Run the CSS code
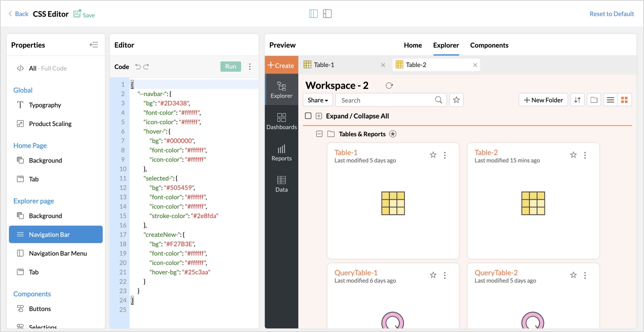Viewport: 644px width, 332px height. (x=230, y=66)
